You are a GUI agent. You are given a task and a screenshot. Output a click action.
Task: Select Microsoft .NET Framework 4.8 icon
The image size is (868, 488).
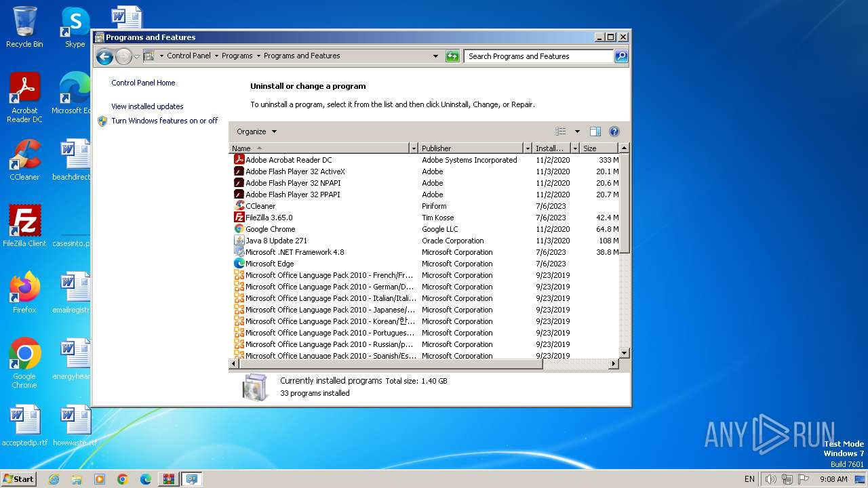[239, 252]
